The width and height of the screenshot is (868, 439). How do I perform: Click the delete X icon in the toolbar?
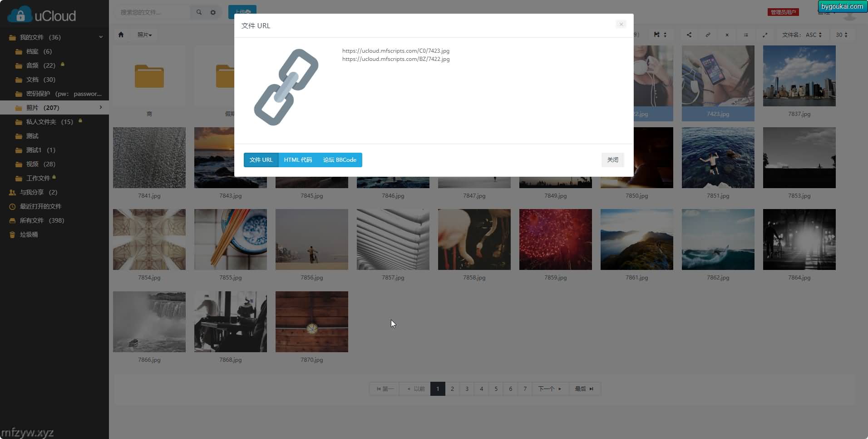tap(727, 35)
